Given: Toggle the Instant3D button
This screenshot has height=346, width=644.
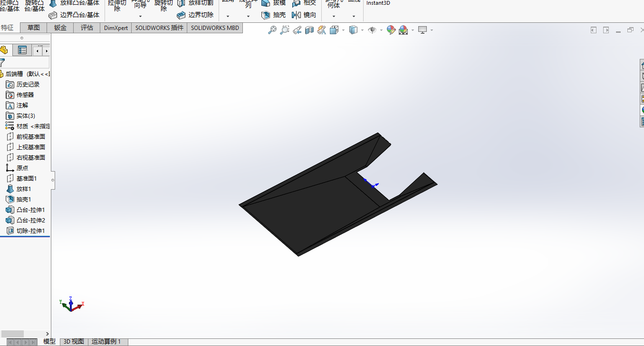Looking at the screenshot, I should pyautogui.click(x=378, y=3).
